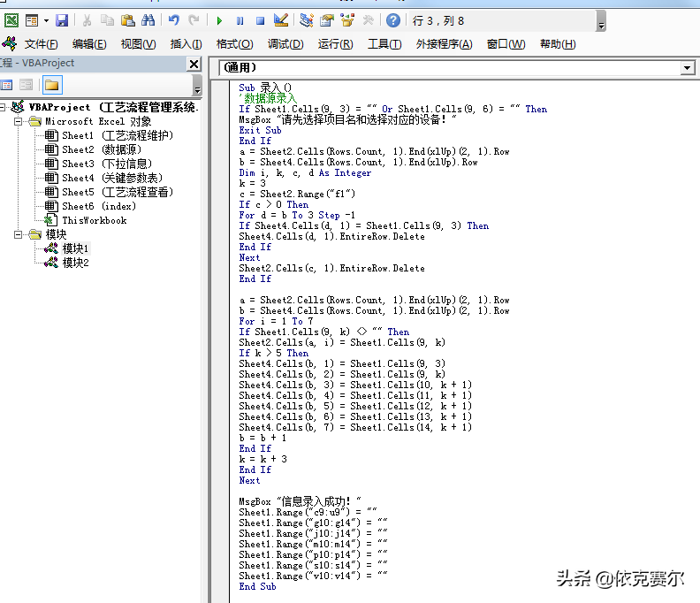Click the 'End Sub' code line
Image resolution: width=700 pixels, height=603 pixels.
pos(257,586)
